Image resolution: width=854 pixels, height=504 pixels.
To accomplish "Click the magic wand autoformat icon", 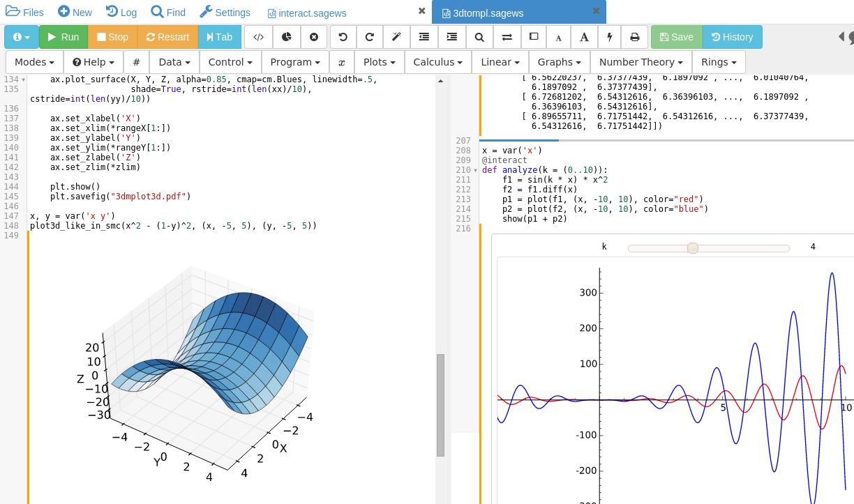I will coord(396,37).
